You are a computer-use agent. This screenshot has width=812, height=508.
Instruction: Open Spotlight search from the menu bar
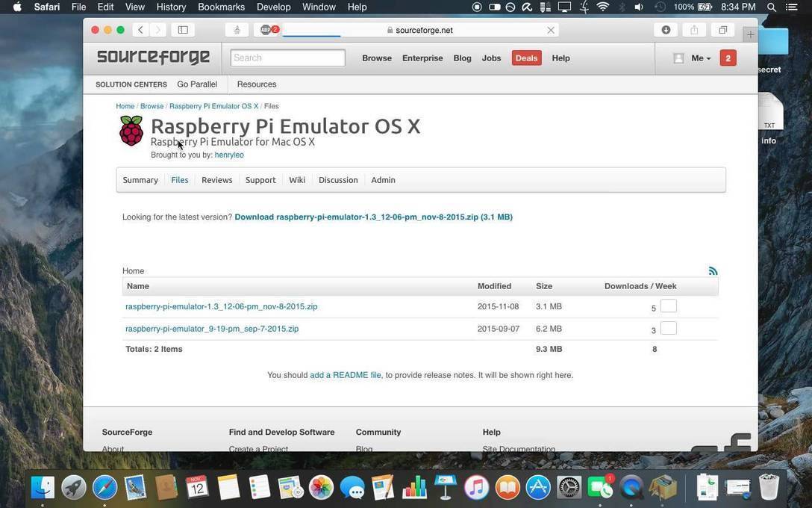(772, 7)
